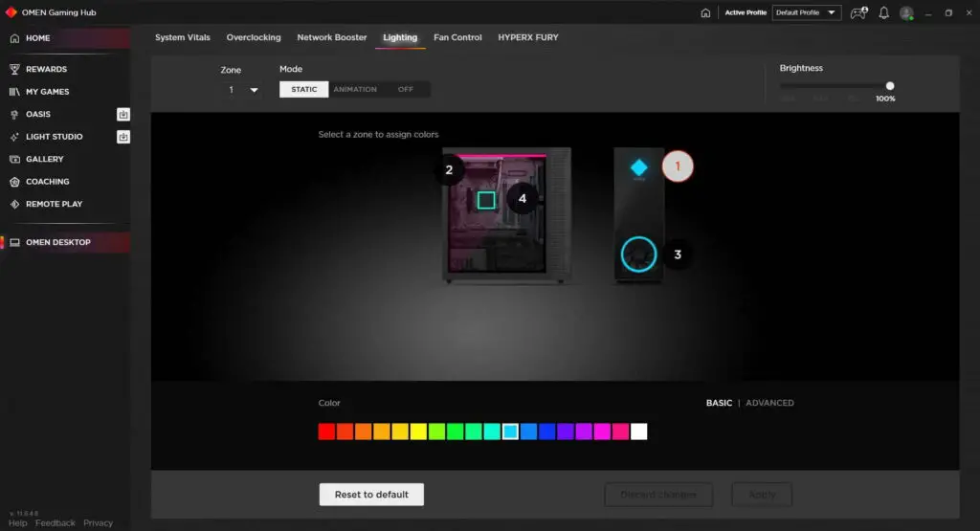Open the Network Booster tab
The image size is (980, 531).
pyautogui.click(x=332, y=37)
